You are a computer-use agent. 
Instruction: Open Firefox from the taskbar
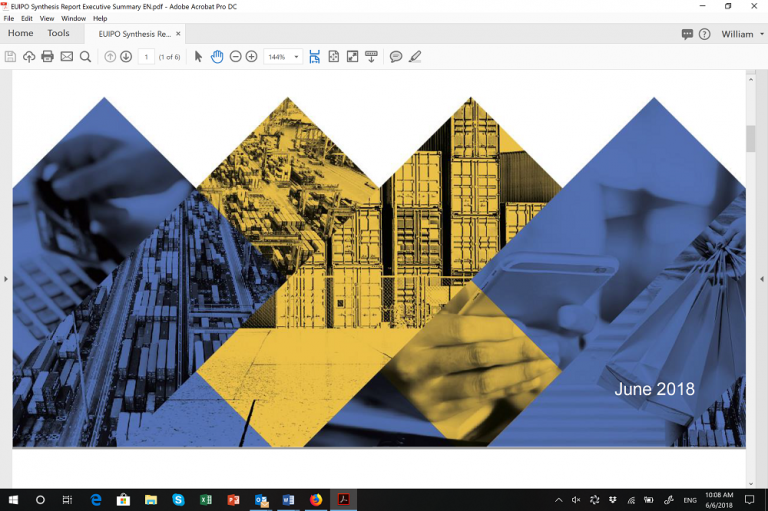(315, 499)
